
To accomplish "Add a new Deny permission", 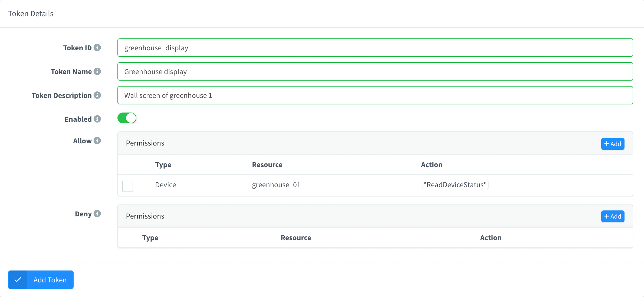I will tap(613, 216).
